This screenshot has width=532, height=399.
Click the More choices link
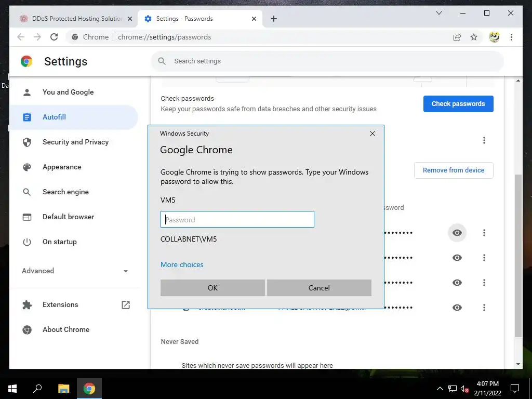pos(182,264)
